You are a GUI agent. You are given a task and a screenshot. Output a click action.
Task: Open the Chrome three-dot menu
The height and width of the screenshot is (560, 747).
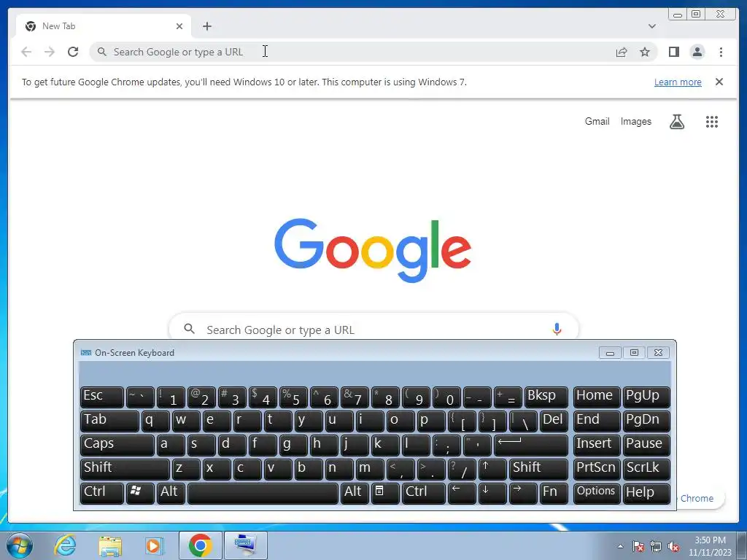click(721, 52)
